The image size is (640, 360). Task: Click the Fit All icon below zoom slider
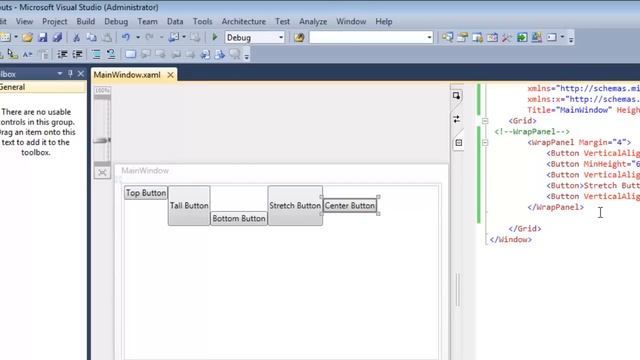[102, 172]
